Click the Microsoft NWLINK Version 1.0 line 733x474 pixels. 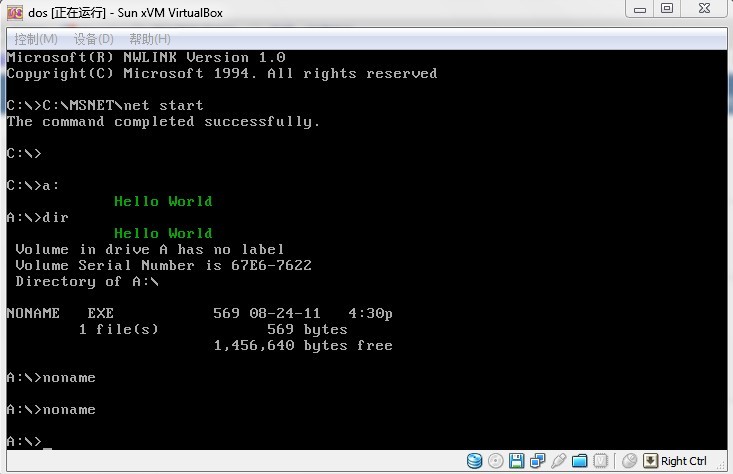click(146, 57)
